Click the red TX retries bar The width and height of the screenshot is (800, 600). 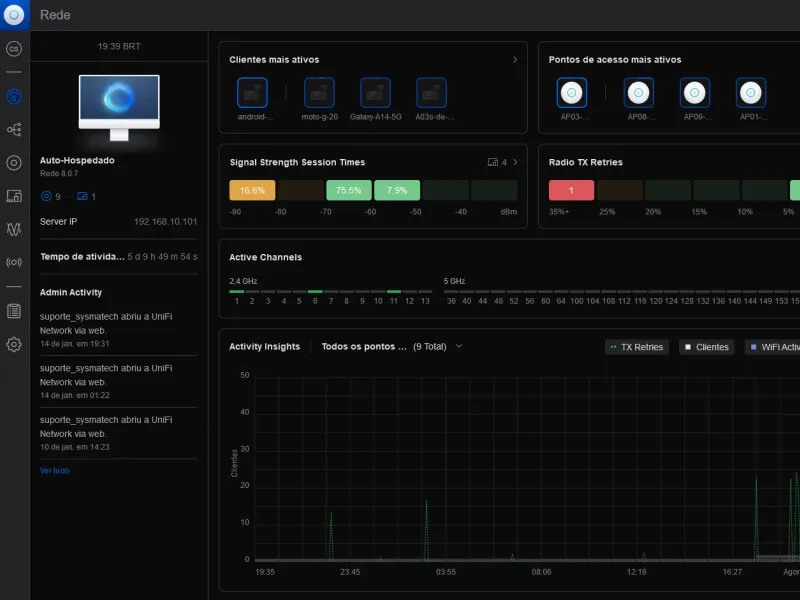[571, 190]
